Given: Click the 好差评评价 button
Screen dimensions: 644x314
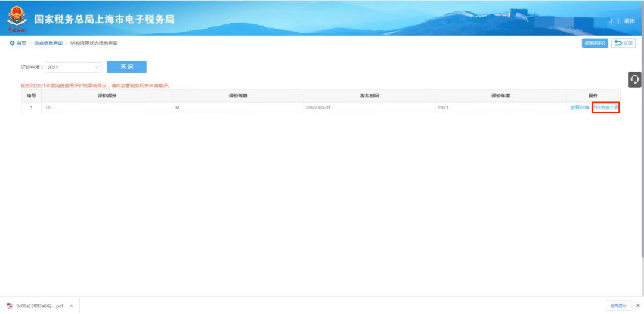Looking at the screenshot, I should [x=595, y=43].
